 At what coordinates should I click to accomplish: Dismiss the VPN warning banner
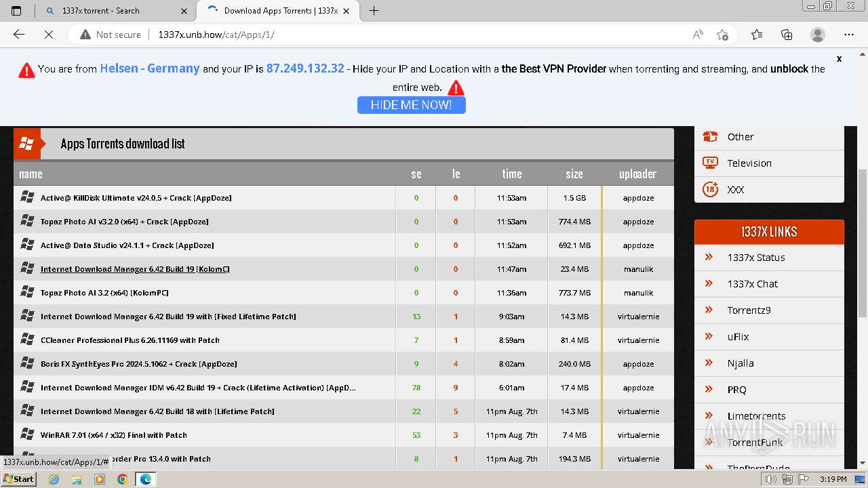[839, 59]
